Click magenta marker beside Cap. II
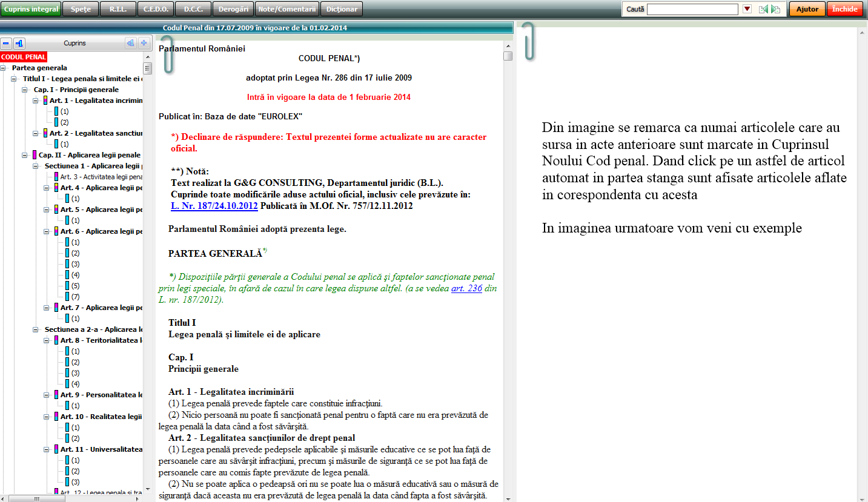Viewport: 868px width, 502px height. 35,155
